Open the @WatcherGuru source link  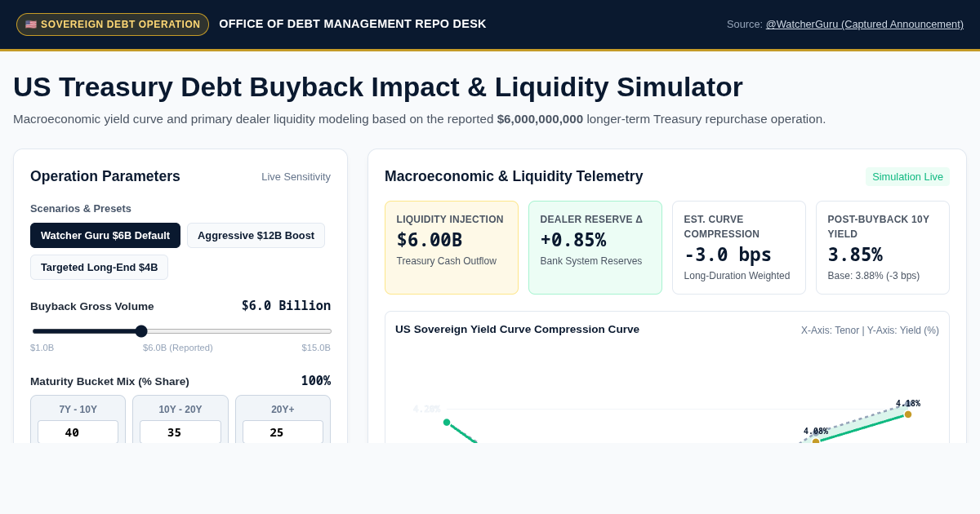[x=864, y=24]
